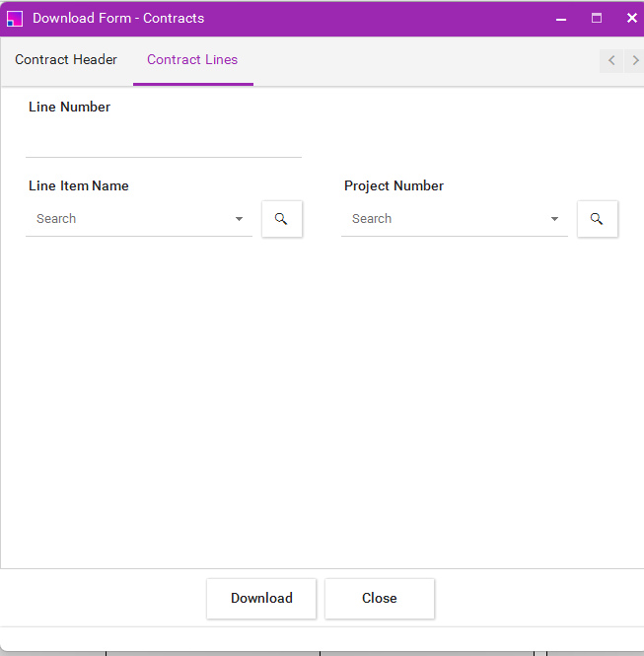Maximize the Download Form window

[x=597, y=18]
